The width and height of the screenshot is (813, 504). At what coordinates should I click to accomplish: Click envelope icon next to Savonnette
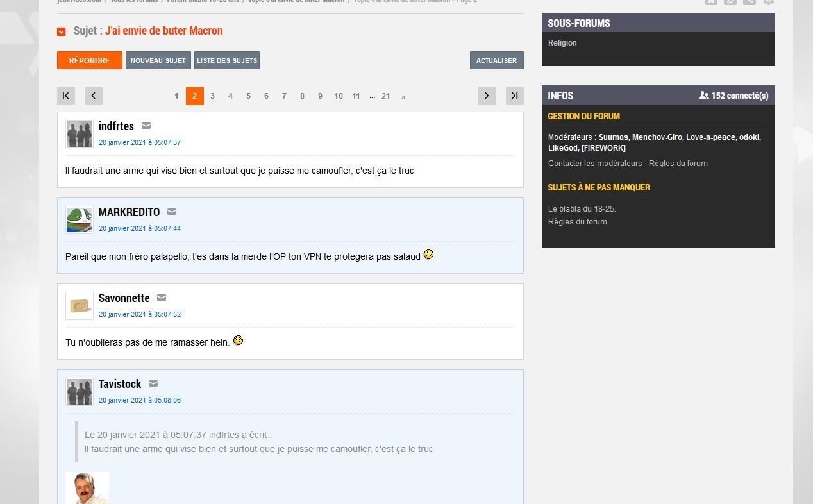pos(162,298)
